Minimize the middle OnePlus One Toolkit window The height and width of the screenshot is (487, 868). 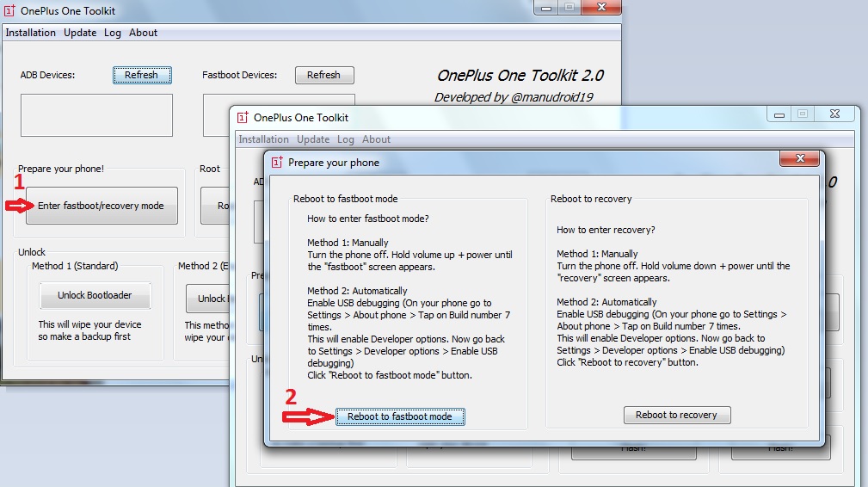[x=779, y=114]
